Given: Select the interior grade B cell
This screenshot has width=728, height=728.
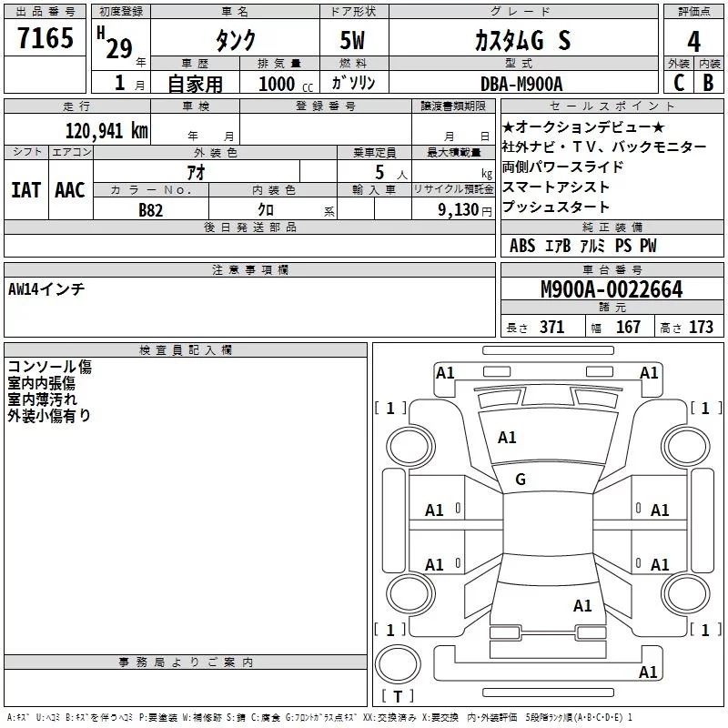Looking at the screenshot, I should pyautogui.click(x=709, y=83).
